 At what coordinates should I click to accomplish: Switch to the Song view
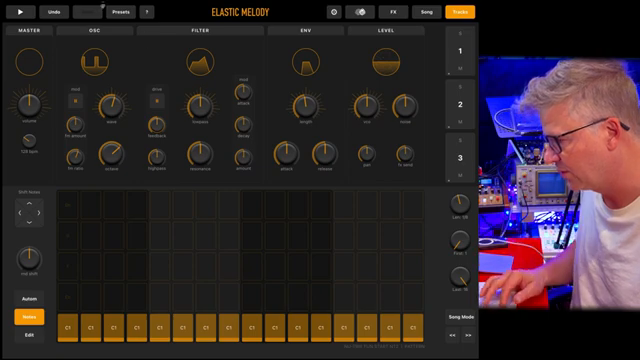427,12
